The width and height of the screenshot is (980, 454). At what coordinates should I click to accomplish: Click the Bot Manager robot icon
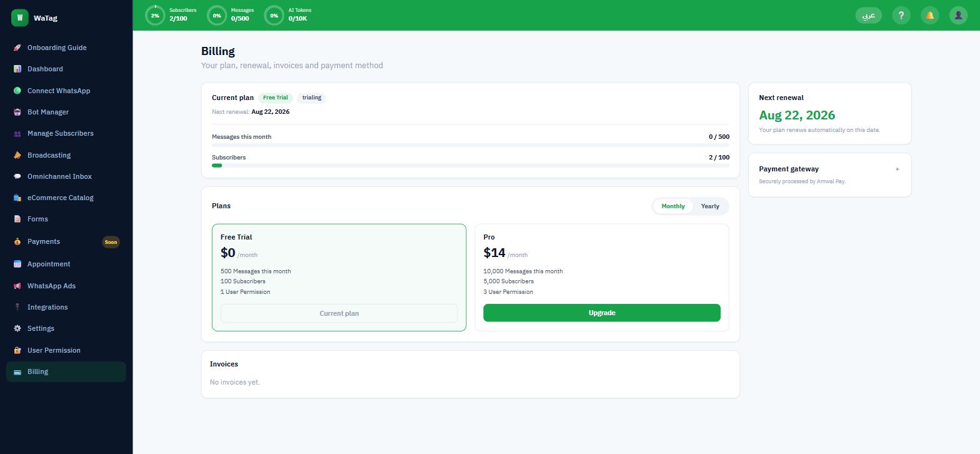(x=17, y=112)
